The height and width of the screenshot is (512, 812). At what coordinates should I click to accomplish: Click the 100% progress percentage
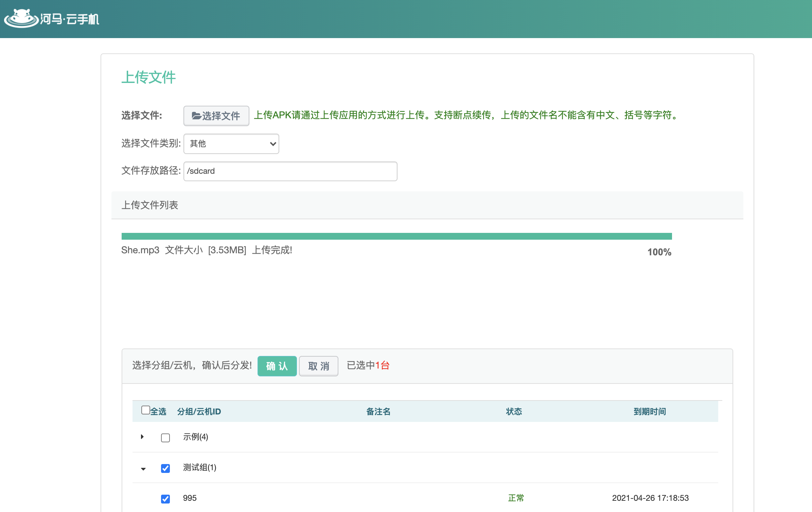tap(659, 252)
